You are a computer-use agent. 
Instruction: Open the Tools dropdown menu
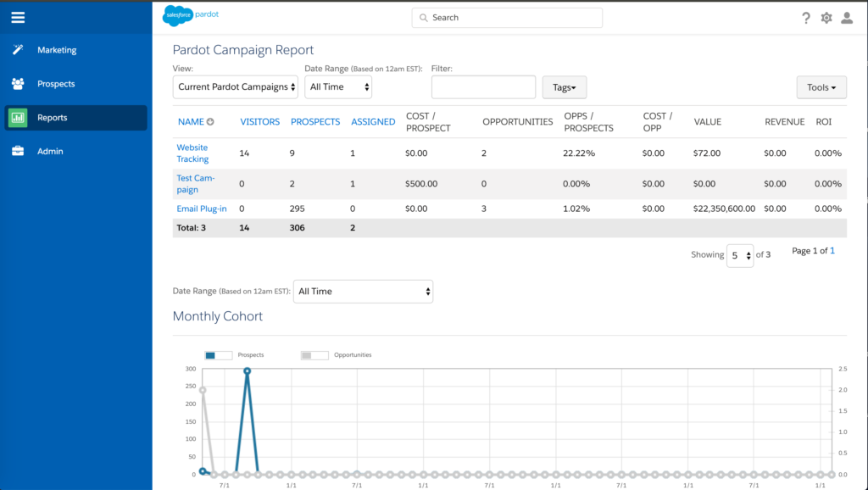click(821, 87)
